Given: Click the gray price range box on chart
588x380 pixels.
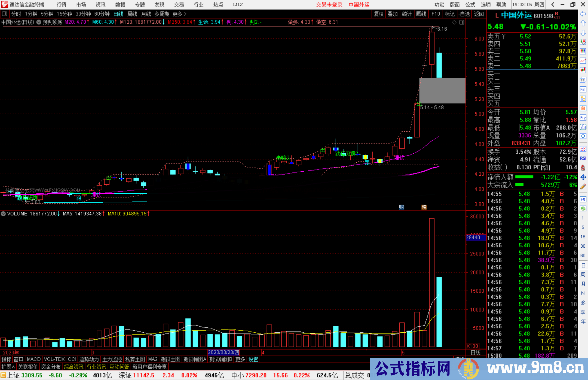Looking at the screenshot, I should [x=442, y=91].
